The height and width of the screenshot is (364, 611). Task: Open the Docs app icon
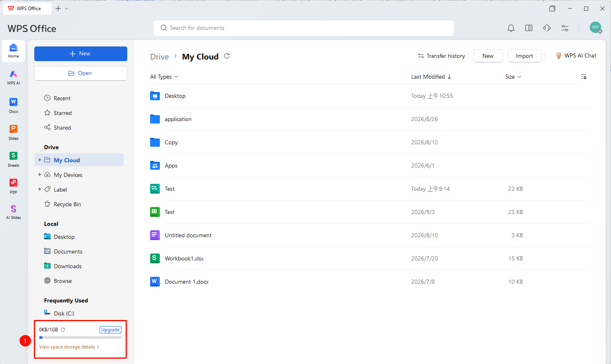(x=13, y=105)
